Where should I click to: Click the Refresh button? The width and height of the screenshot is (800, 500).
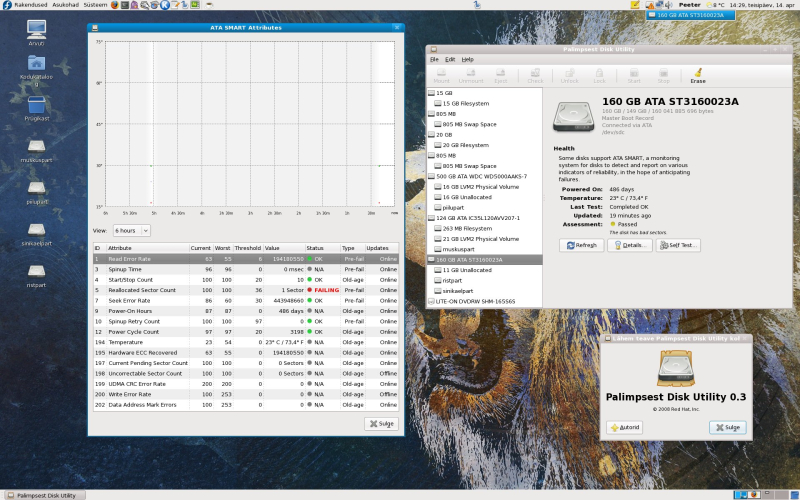click(x=581, y=245)
